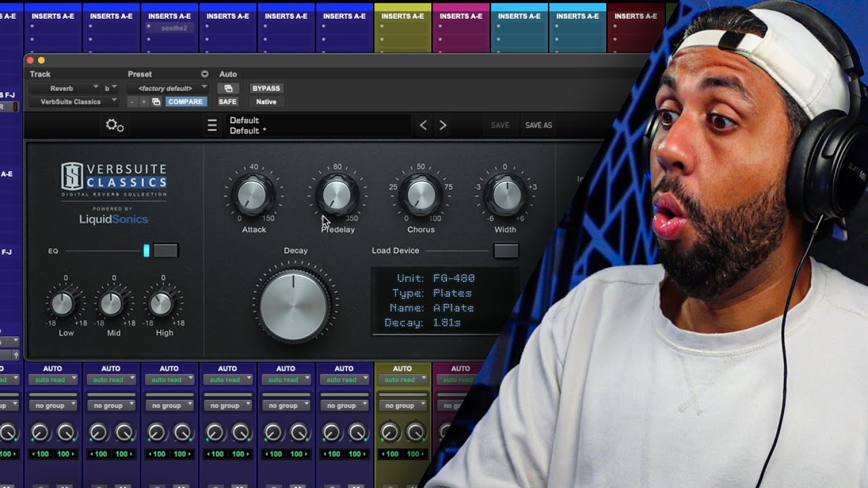868x488 pixels.
Task: Click AUTO label on olive strip
Action: coord(402,369)
